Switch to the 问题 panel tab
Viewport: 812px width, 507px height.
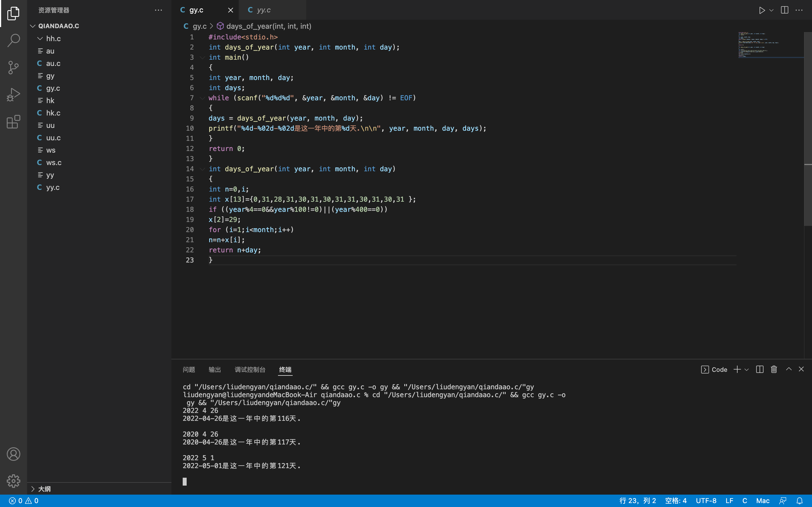[189, 370]
